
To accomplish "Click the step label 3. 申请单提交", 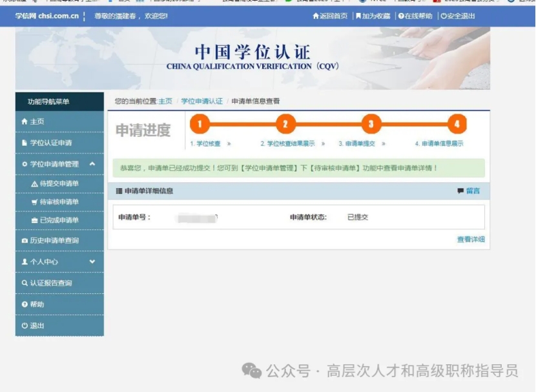I will 357,143.
